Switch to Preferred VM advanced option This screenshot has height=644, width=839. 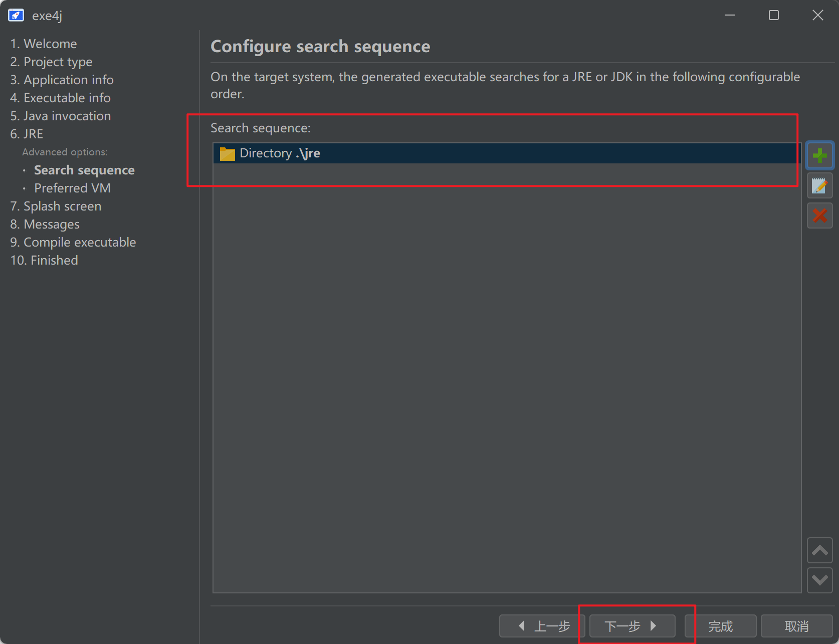[x=72, y=188]
